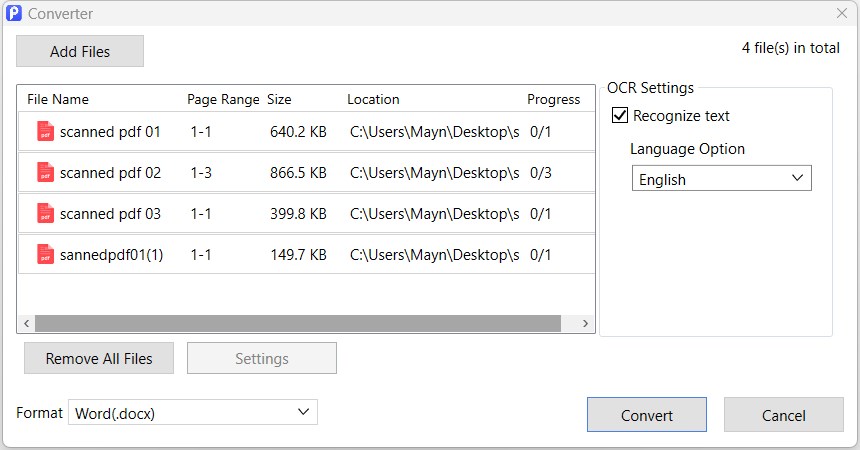Click Cancel to dismiss the converter
Image resolution: width=860 pixels, height=450 pixels.
pyautogui.click(x=783, y=415)
